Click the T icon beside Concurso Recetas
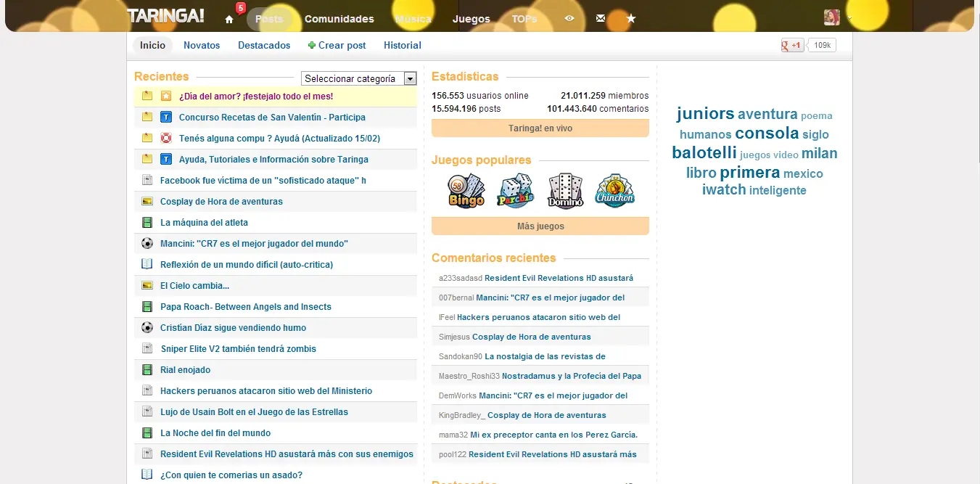The image size is (980, 484). pos(166,117)
